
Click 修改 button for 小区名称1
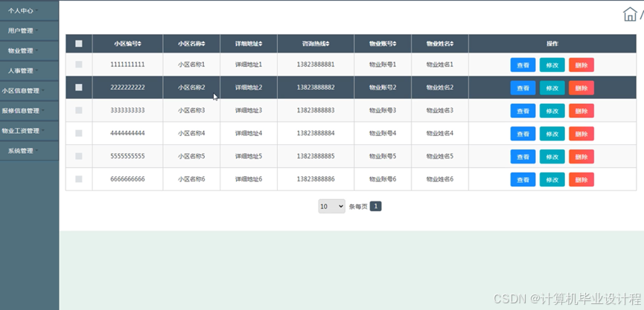pyautogui.click(x=552, y=65)
